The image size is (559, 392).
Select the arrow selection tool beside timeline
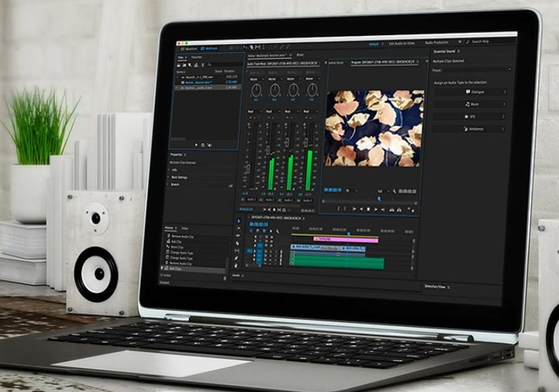click(239, 221)
